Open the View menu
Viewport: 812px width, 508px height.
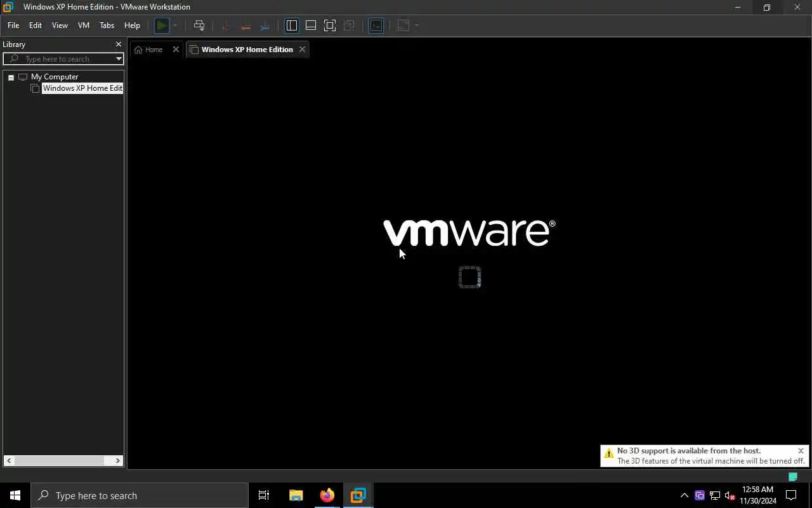[60, 25]
